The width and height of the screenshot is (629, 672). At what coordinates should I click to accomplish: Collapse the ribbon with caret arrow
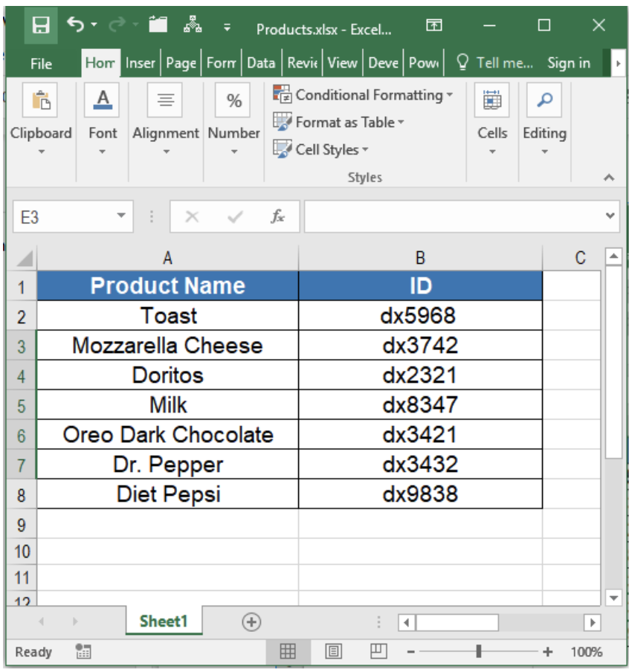[x=609, y=177]
